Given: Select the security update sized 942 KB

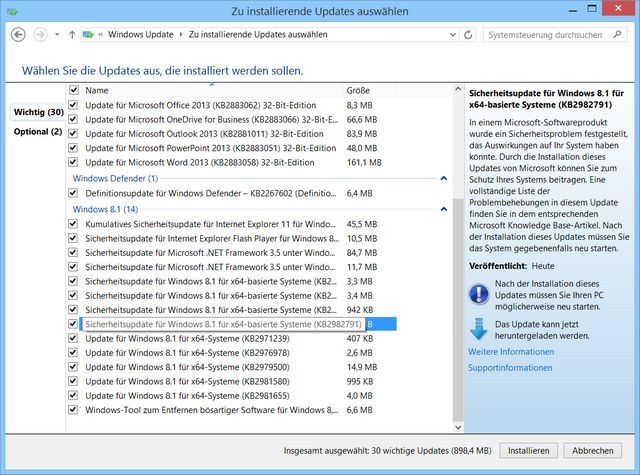Looking at the screenshot, I should (x=232, y=310).
